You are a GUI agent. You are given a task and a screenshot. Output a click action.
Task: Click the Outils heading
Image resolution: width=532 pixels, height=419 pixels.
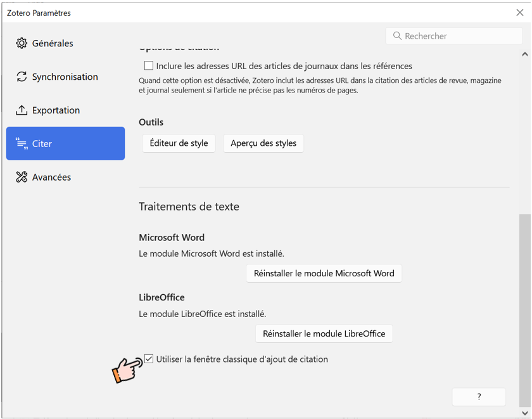point(151,122)
